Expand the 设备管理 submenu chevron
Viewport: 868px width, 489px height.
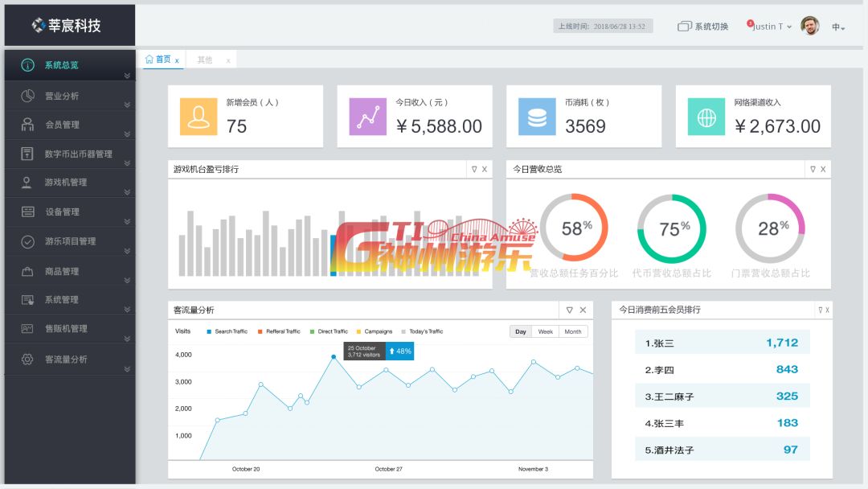127,221
